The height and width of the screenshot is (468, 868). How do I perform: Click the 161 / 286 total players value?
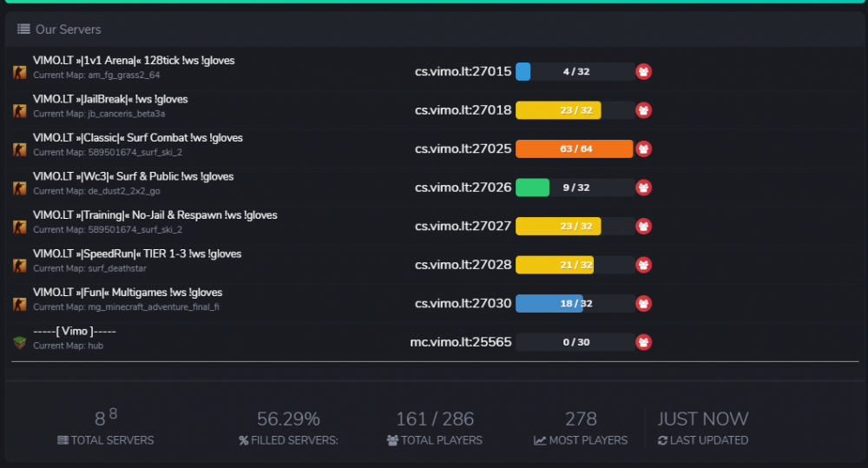[x=435, y=419]
